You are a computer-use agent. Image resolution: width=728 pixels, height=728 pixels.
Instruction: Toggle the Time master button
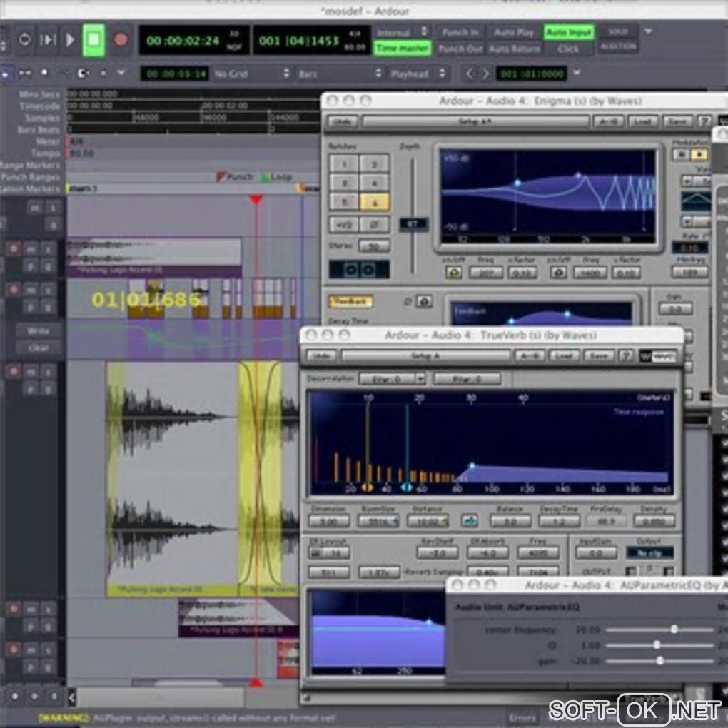(x=403, y=48)
